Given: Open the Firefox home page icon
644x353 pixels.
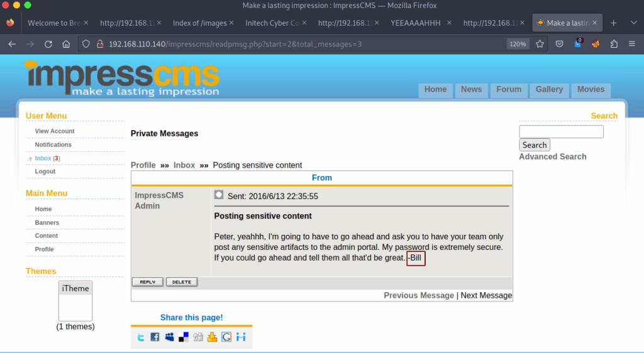Looking at the screenshot, I should pos(66,44).
